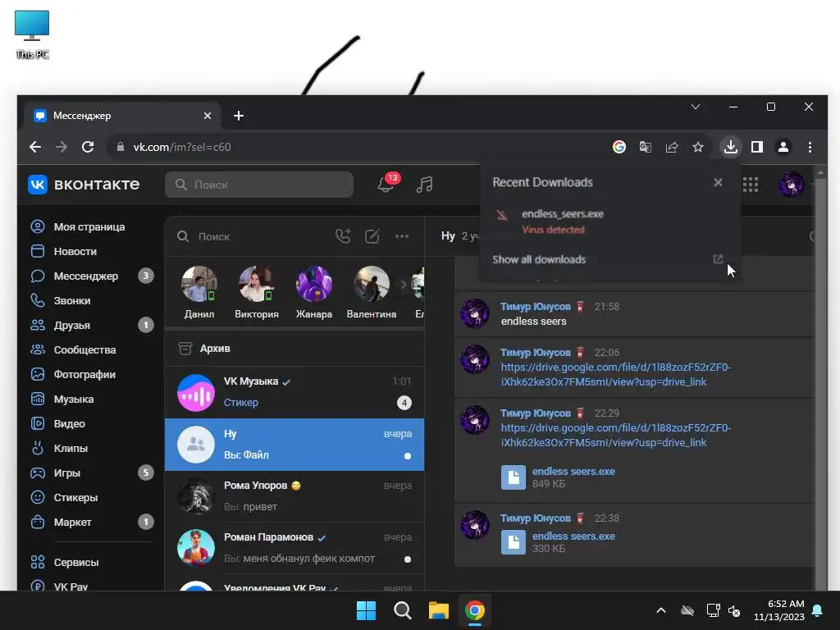Download endless seers.exe 849 КБ file
The image size is (840, 630).
[558, 477]
